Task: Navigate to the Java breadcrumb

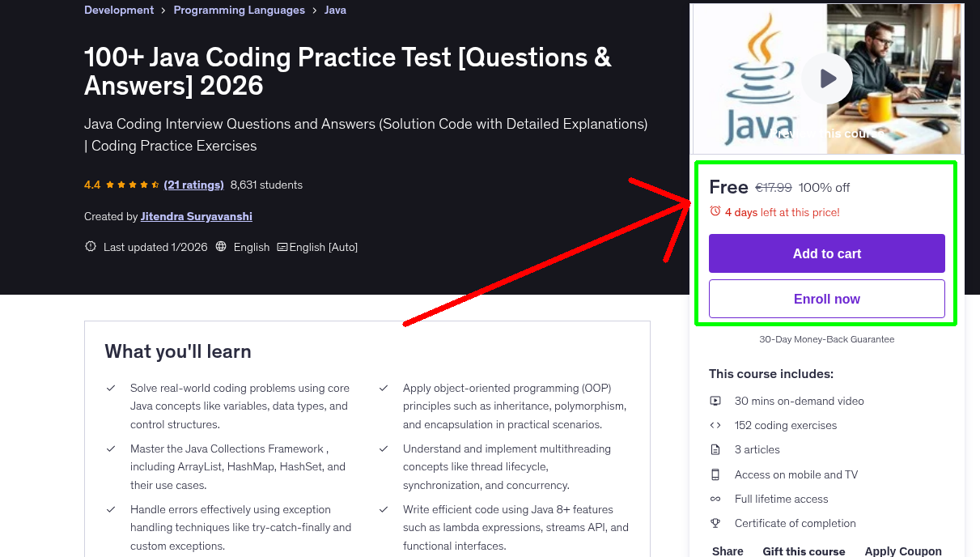Action: tap(335, 10)
